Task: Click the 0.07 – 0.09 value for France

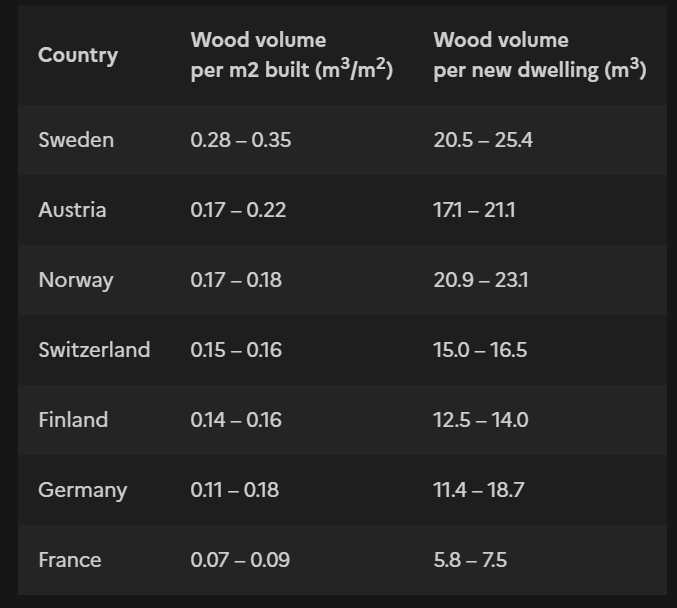Action: point(240,560)
